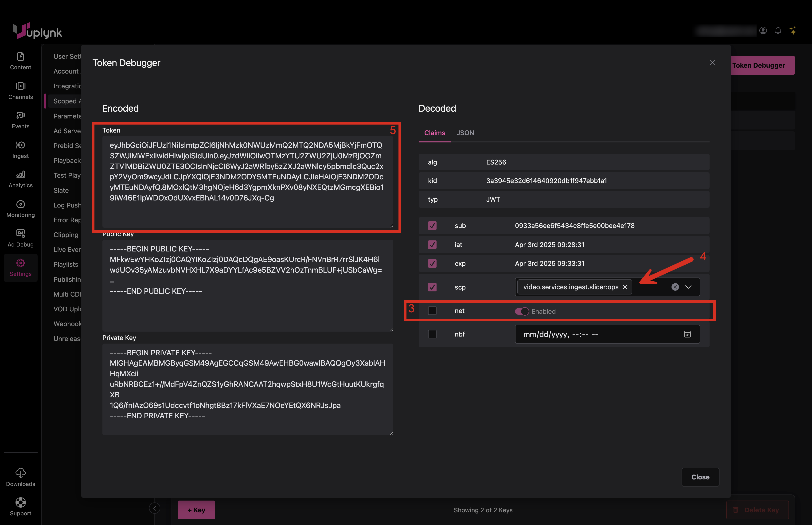Go to Channels in left sidebar
812x525 pixels.
point(20,90)
